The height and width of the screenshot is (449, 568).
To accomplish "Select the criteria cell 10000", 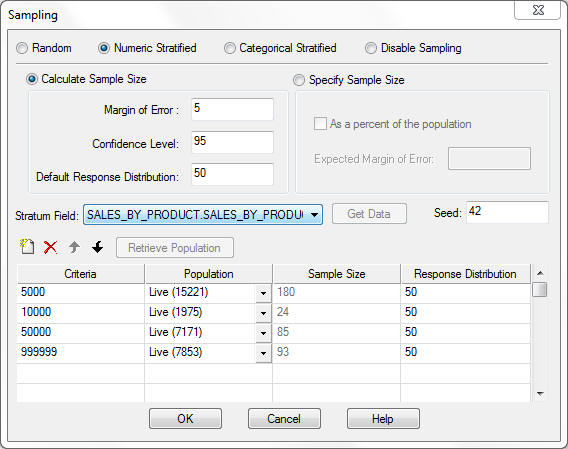I will pyautogui.click(x=80, y=312).
